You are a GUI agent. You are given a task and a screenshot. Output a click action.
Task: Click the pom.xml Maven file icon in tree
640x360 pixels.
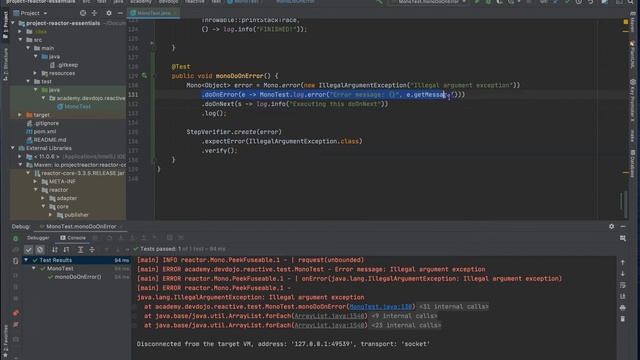point(29,131)
